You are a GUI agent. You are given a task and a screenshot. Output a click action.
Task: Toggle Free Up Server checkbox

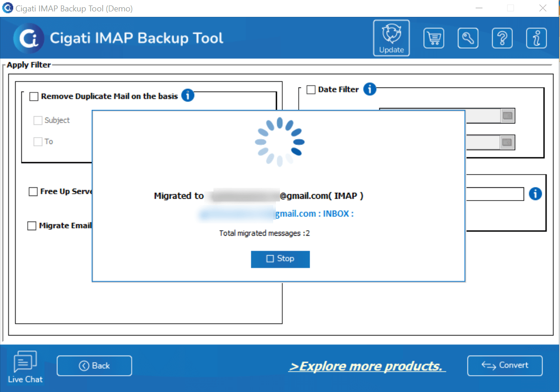[33, 191]
